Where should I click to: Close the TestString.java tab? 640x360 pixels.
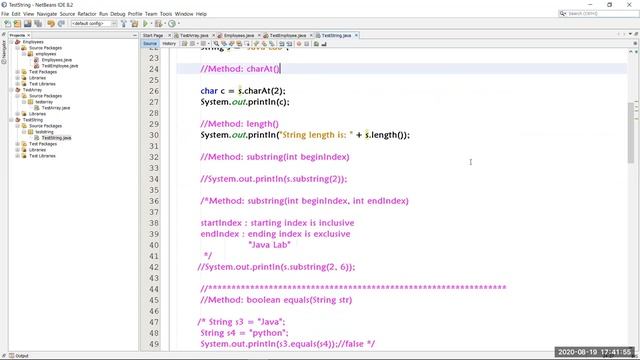(x=356, y=36)
